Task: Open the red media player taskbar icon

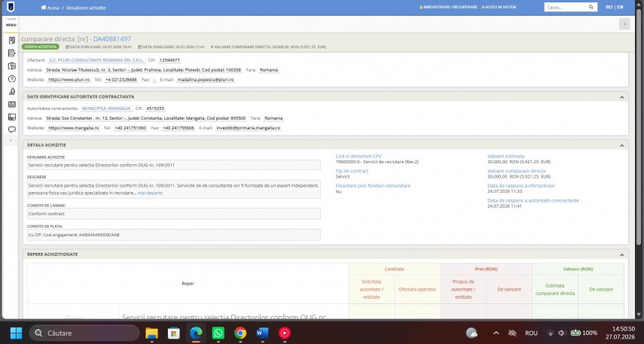Action: (285, 333)
